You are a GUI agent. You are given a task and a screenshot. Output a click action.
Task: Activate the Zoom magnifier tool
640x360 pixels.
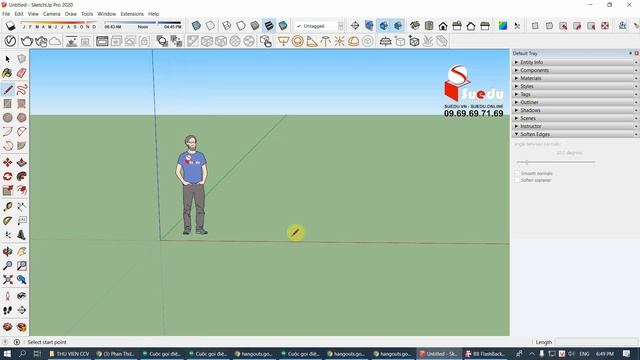tap(7, 266)
